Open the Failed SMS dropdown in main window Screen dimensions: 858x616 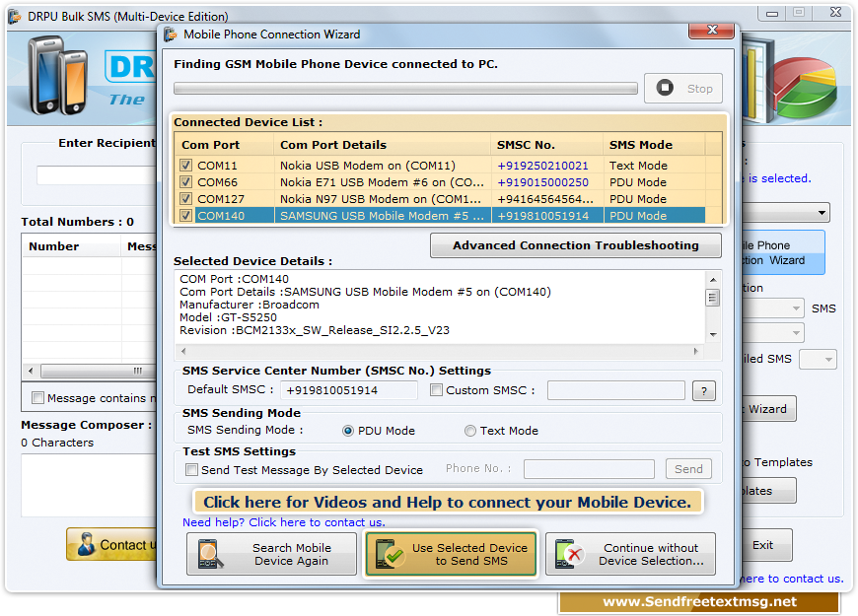pos(818,359)
